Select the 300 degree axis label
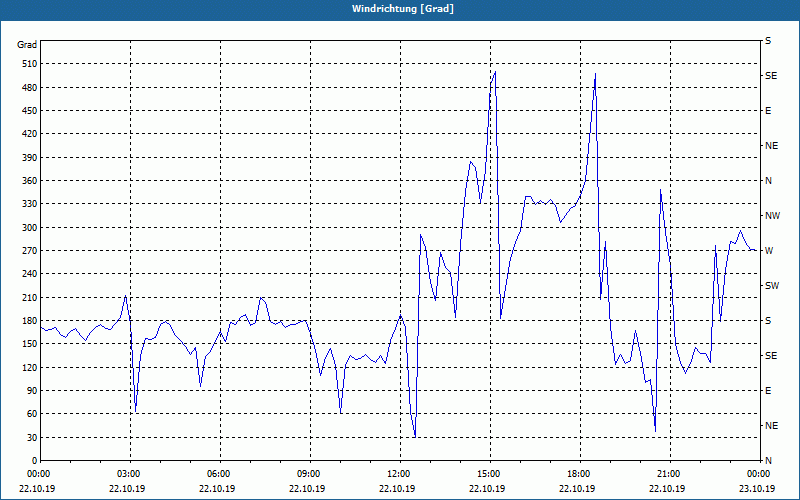Screen dimensions: 800x500 pos(30,228)
